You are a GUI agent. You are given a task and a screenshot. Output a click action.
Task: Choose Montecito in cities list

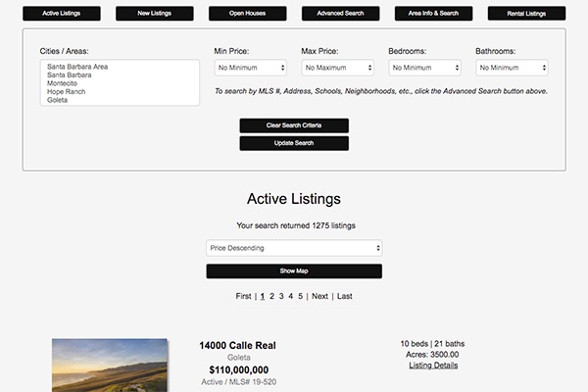[x=63, y=83]
